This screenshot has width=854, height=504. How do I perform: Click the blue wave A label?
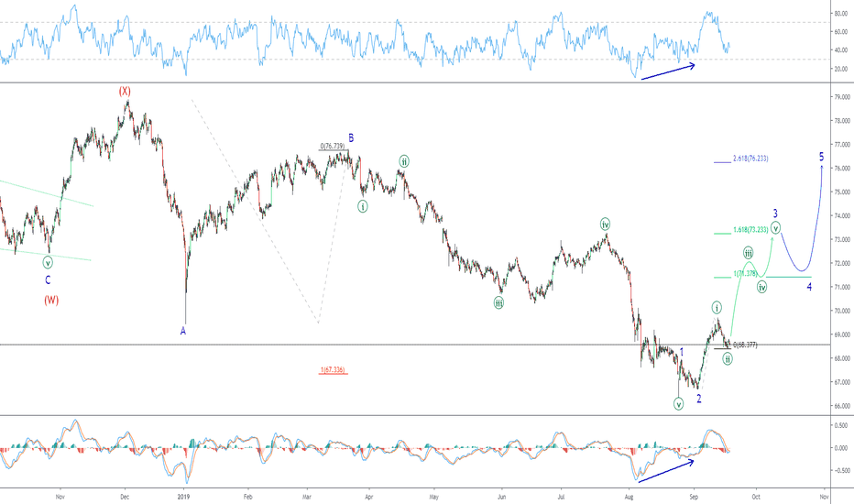[183, 331]
